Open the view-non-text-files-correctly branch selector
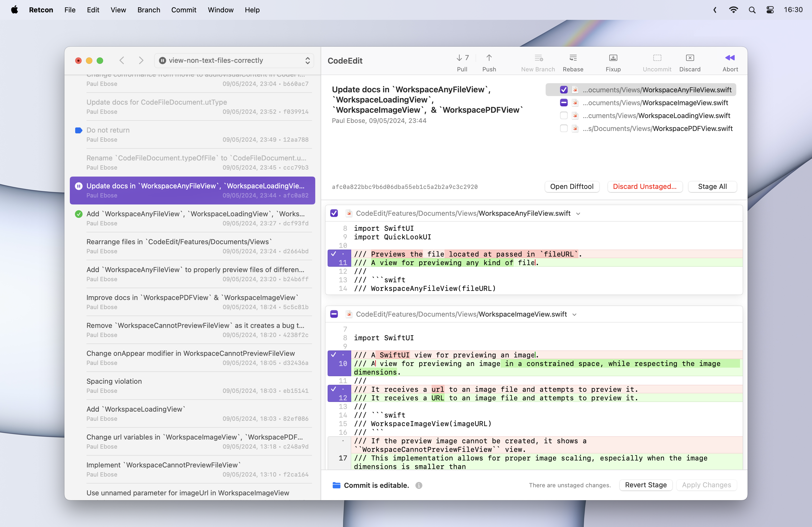 (x=234, y=60)
